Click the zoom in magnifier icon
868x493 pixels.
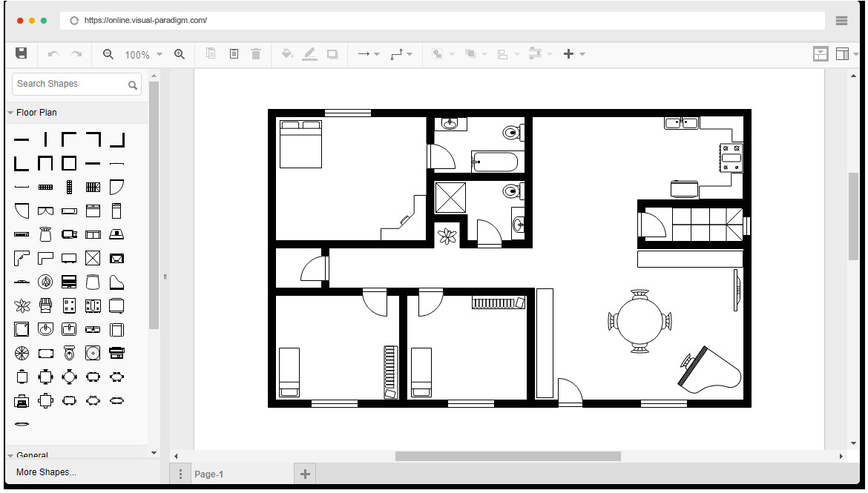point(180,54)
